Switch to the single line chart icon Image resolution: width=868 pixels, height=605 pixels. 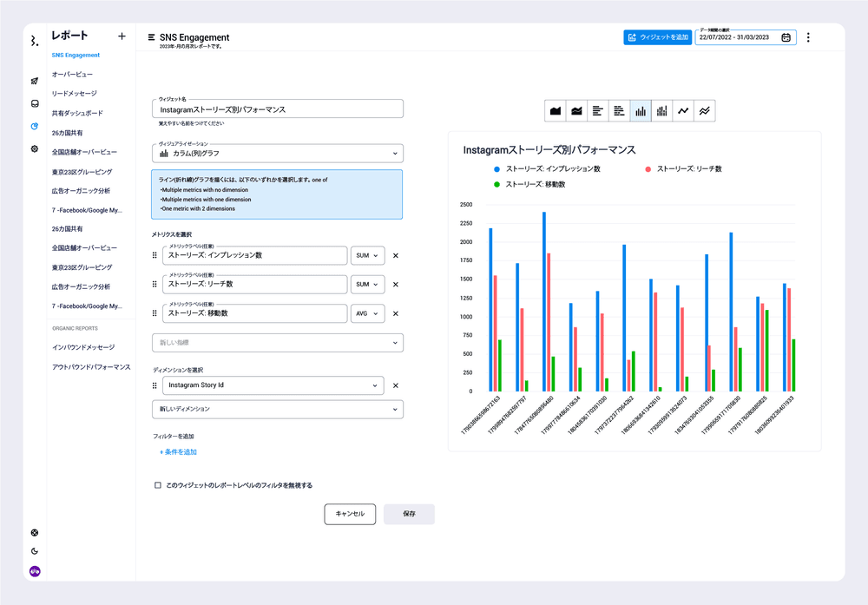[684, 111]
